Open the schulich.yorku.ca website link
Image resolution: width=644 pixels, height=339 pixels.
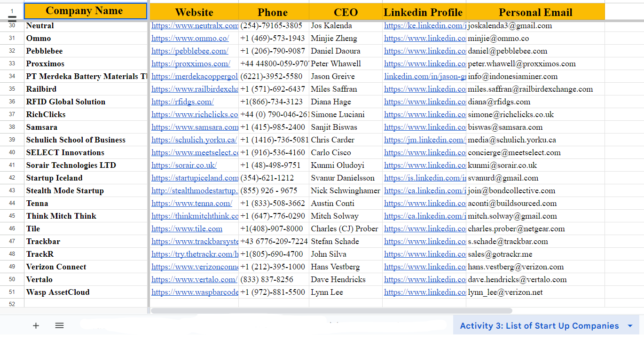coord(194,140)
